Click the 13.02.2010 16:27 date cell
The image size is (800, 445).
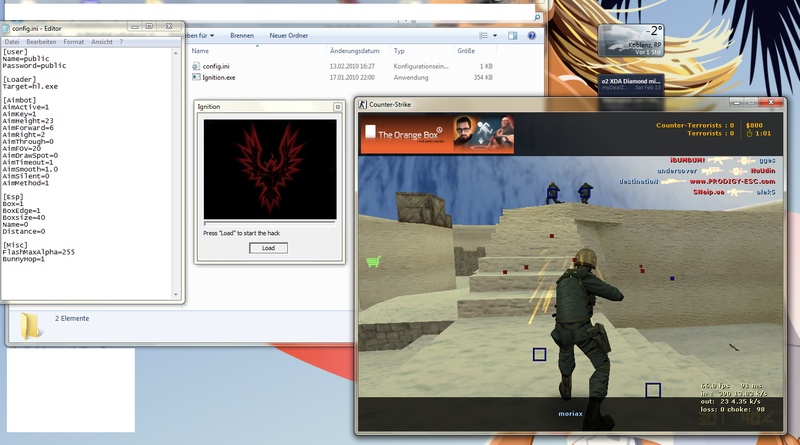pos(352,66)
